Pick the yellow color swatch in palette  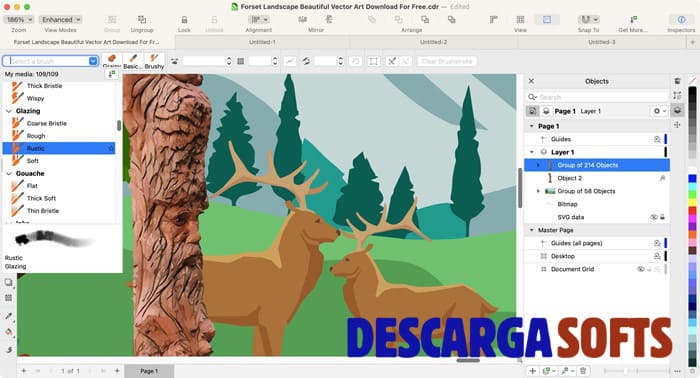[x=692, y=203]
